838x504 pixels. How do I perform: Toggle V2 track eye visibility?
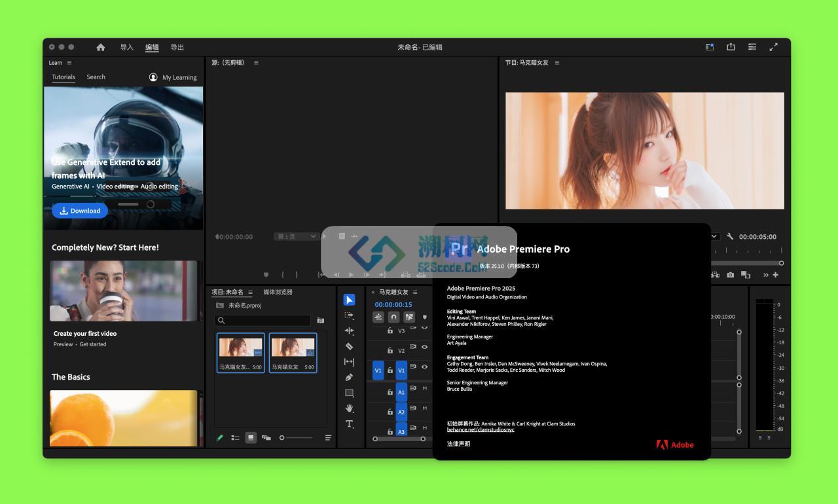coord(424,347)
